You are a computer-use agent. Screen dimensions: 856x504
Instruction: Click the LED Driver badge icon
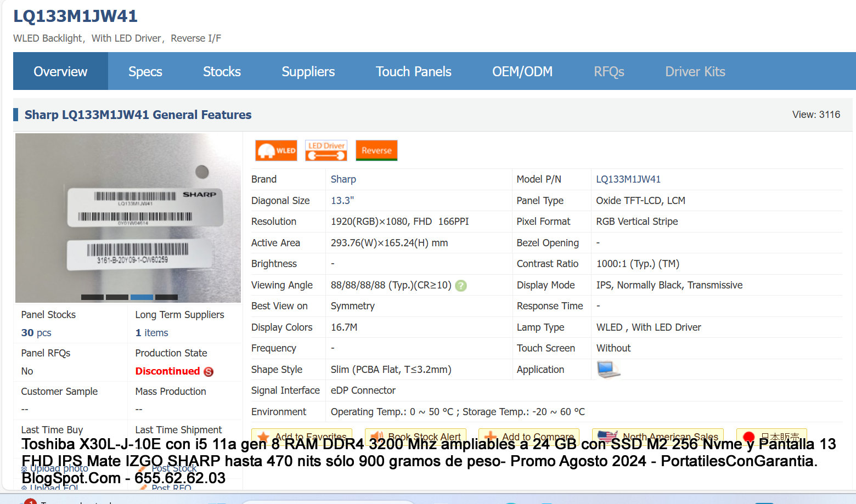click(326, 150)
